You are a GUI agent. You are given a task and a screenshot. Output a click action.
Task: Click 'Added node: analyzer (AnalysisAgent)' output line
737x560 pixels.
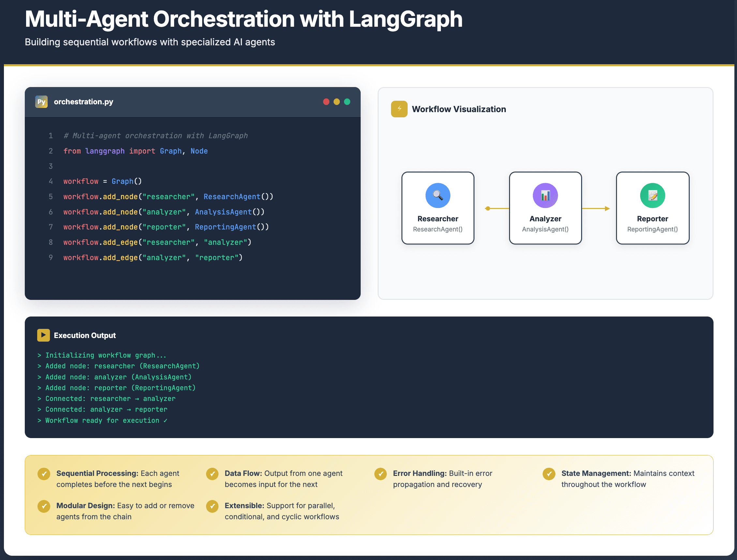[x=114, y=377]
